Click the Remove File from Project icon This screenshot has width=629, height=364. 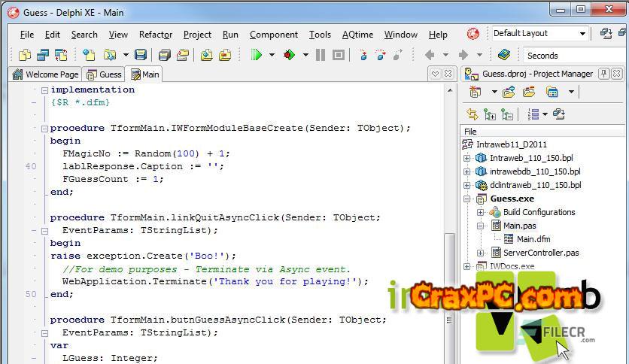point(225,55)
